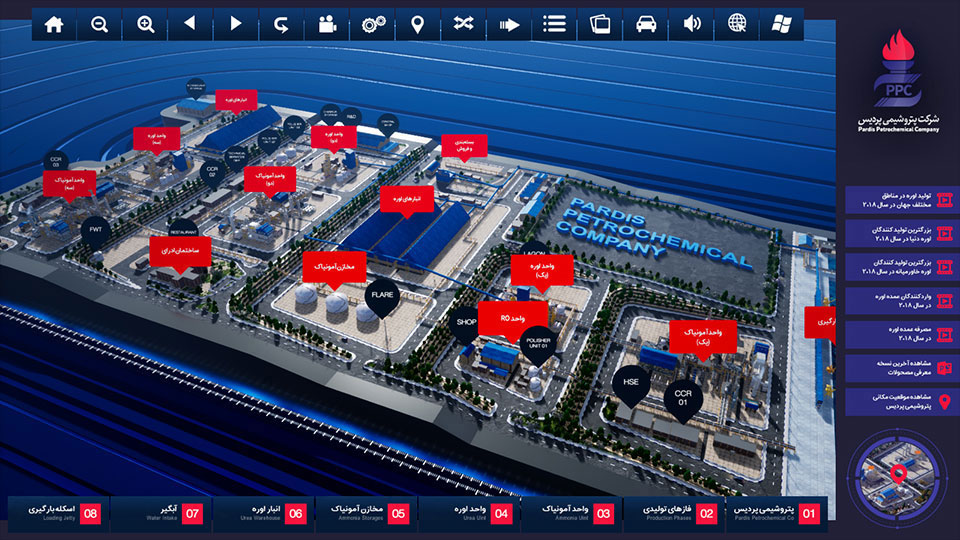960x540 pixels.
Task: Open settings with the gears icon
Action: [x=372, y=24]
